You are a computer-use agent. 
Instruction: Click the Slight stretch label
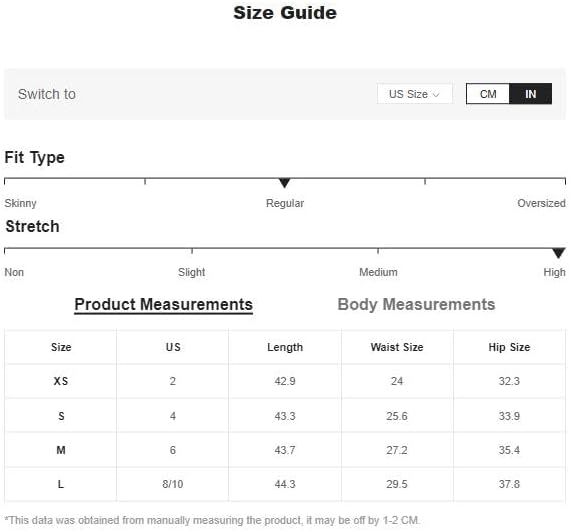tap(192, 272)
